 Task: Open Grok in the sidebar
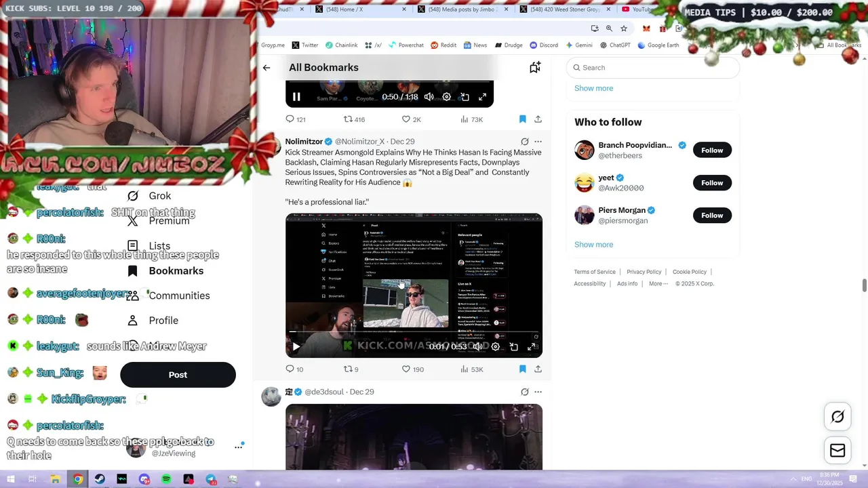(149, 196)
